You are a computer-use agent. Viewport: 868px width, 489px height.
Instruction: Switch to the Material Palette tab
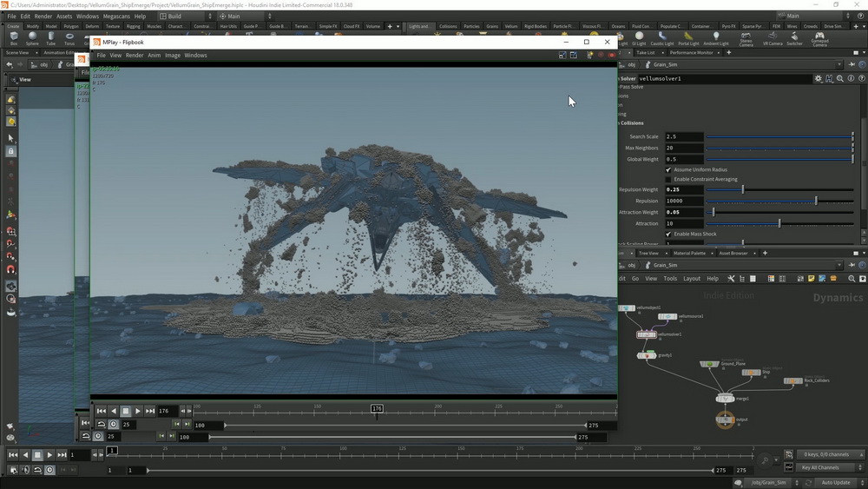click(x=689, y=253)
